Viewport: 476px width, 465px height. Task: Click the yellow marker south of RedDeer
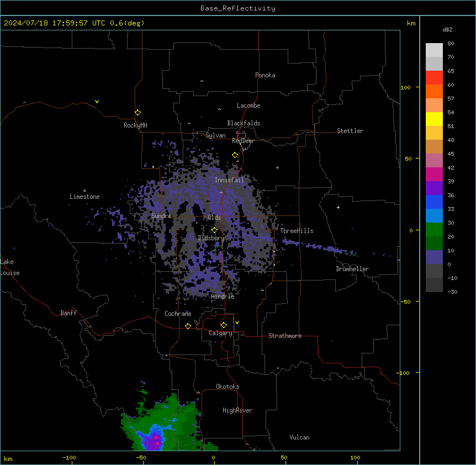coord(235,155)
